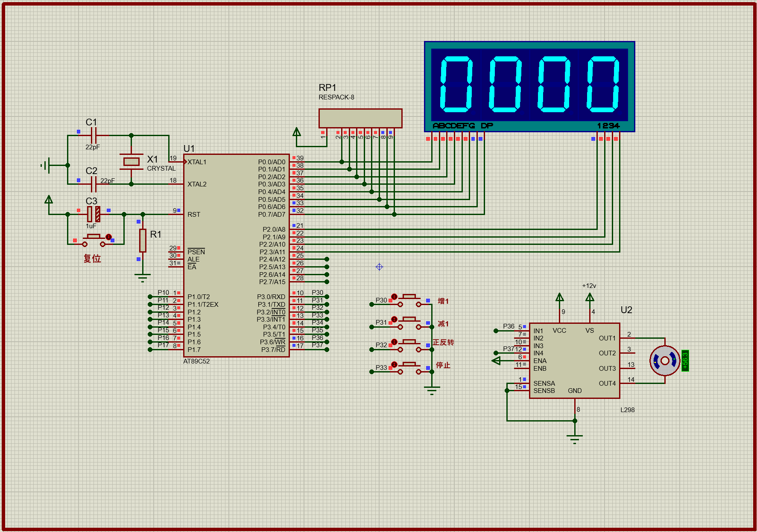The image size is (757, 532).
Task: Click the four-digit seven-segment display
Action: coord(529,87)
